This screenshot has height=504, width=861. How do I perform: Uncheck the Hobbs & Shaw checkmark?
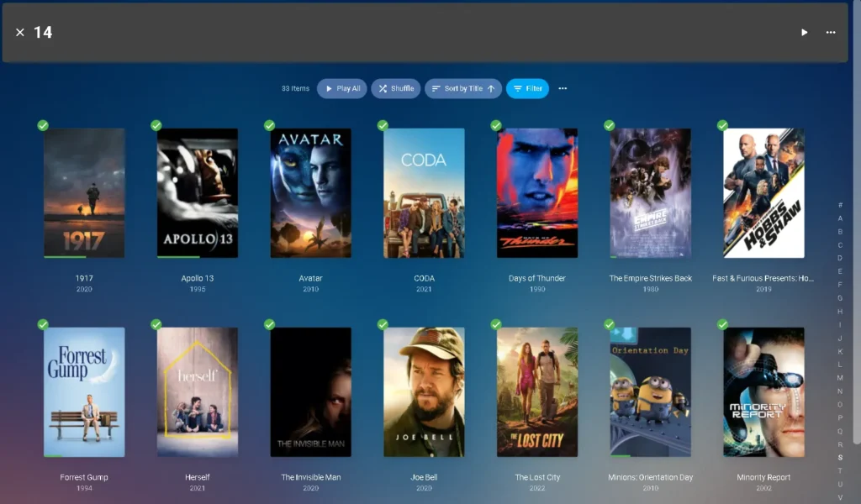(x=722, y=126)
